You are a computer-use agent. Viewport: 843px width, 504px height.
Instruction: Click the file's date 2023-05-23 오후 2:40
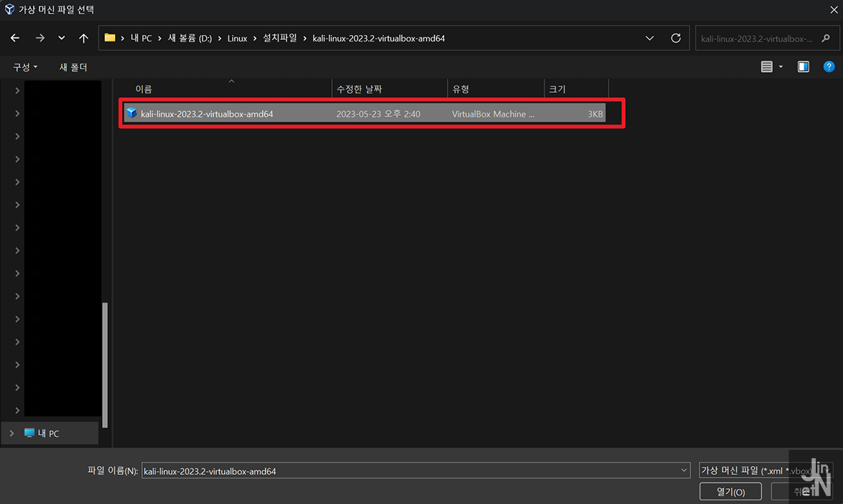[378, 114]
